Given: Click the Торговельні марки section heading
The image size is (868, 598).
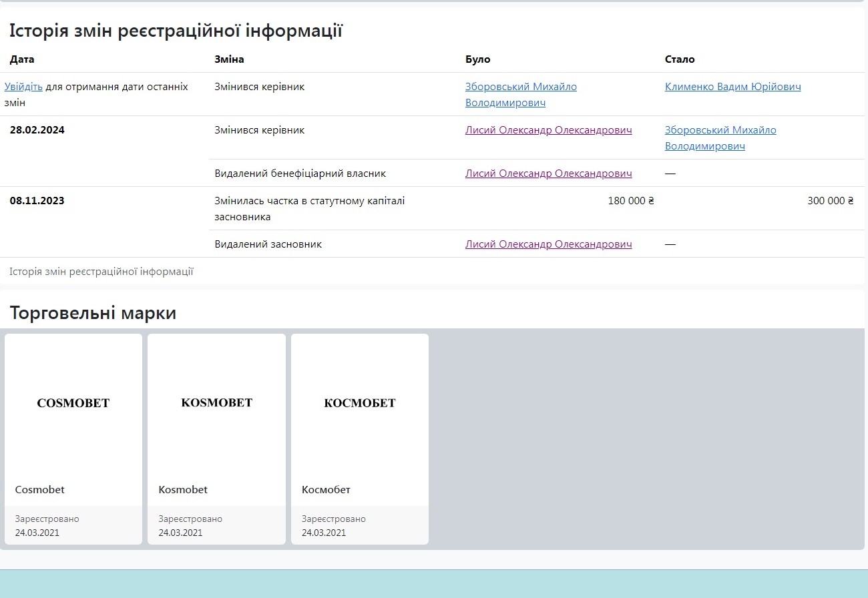Looking at the screenshot, I should [93, 312].
